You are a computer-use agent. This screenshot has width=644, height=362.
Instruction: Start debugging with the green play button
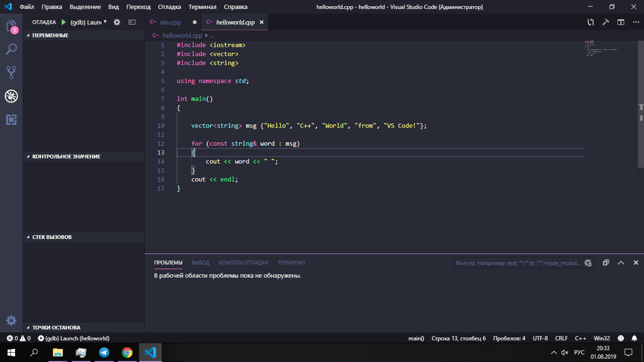(x=64, y=22)
